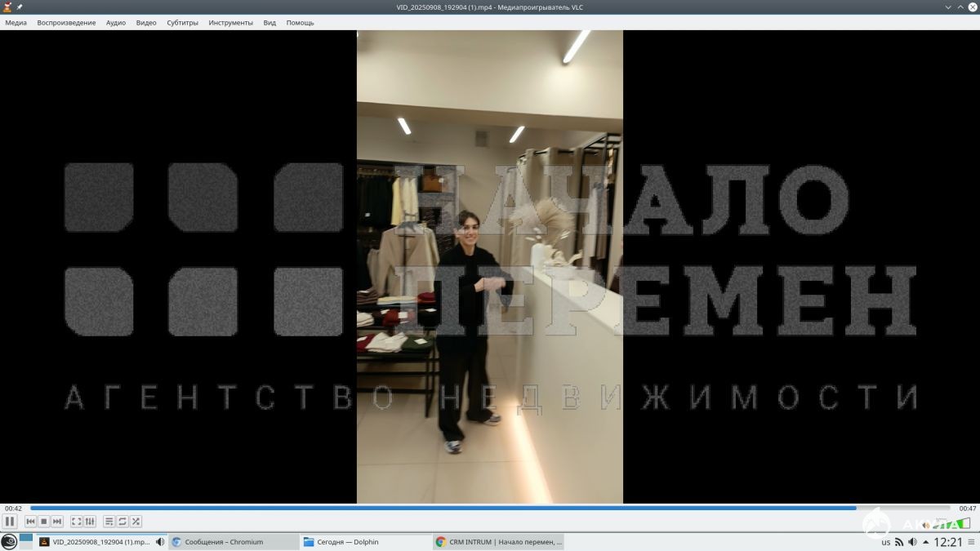Image resolution: width=980 pixels, height=551 pixels.
Task: Toggle shuffle random playback
Action: (x=136, y=522)
